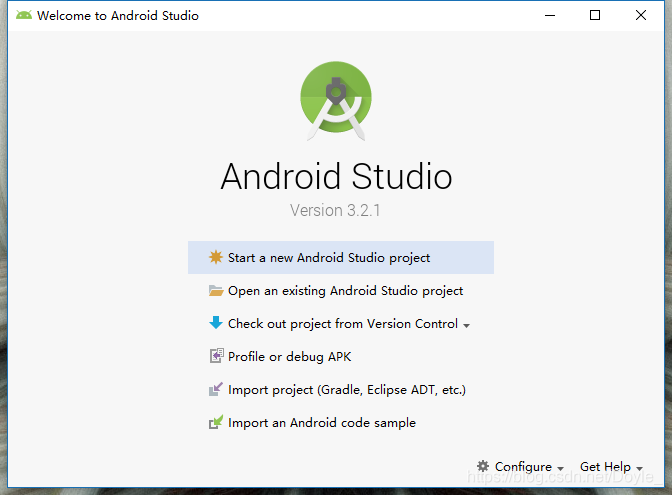Click the folder icon for opening existing project
The image size is (672, 495).
216,291
